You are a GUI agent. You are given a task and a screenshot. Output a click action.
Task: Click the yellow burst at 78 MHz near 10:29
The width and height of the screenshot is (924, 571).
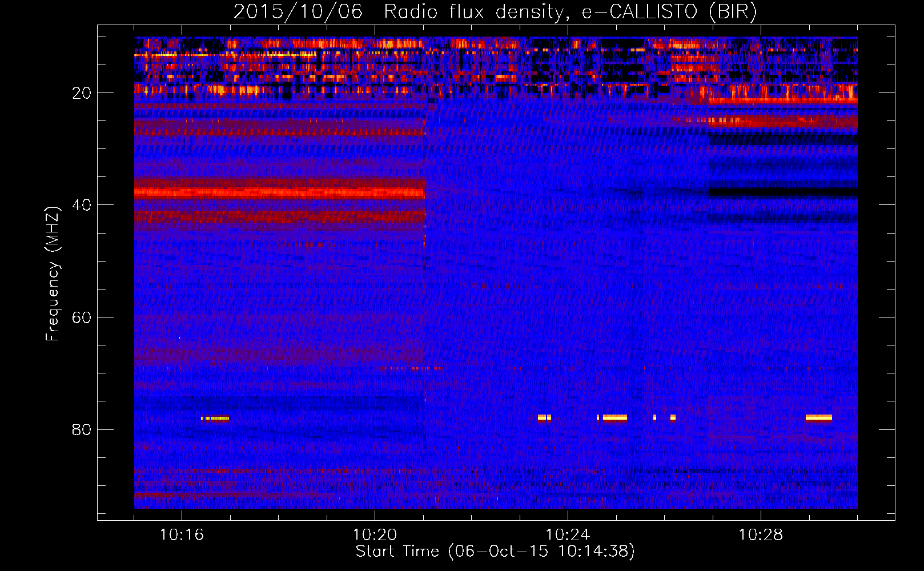(x=819, y=417)
